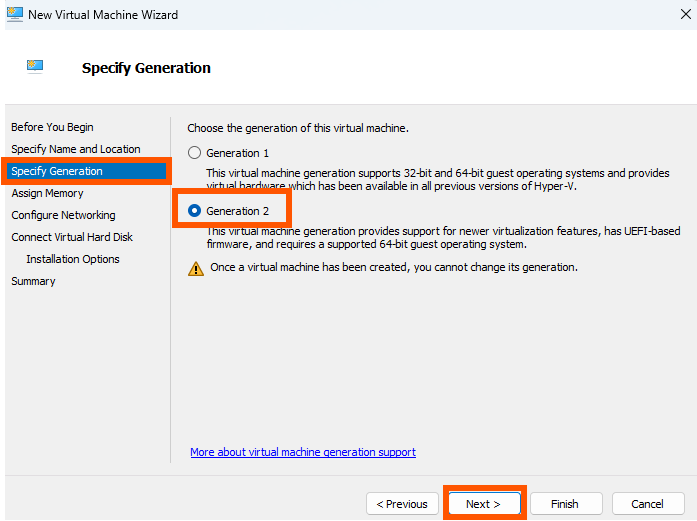Click the wizard monitor icon in title bar
697x521 pixels.
pyautogui.click(x=15, y=14)
